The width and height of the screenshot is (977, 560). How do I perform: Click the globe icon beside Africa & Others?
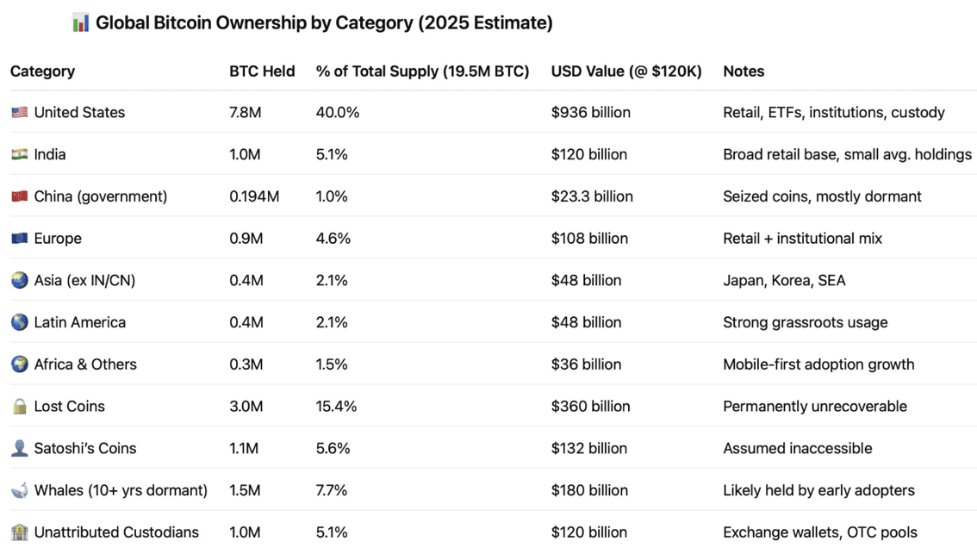[19, 364]
